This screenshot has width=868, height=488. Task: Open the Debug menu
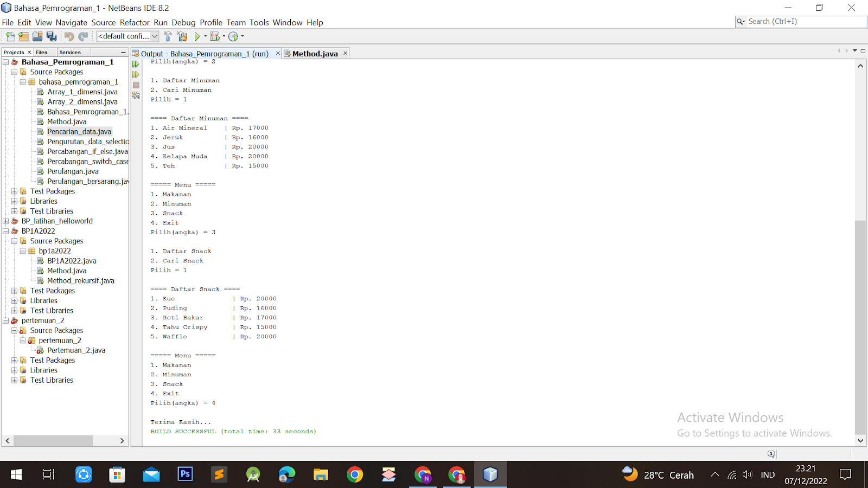pyautogui.click(x=183, y=22)
